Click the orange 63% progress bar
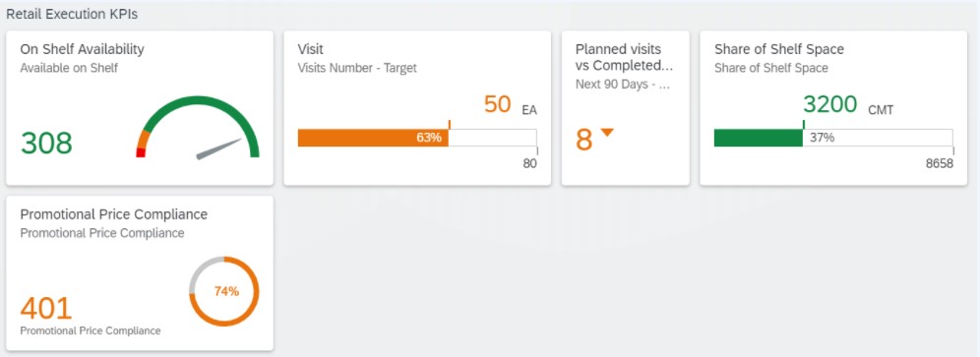The image size is (980, 357). click(373, 138)
